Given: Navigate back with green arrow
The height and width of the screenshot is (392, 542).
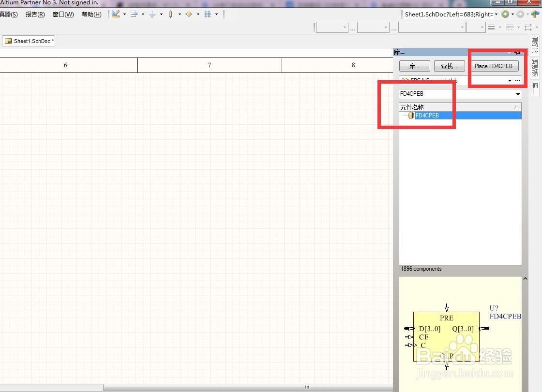Looking at the screenshot, I should 505,14.
